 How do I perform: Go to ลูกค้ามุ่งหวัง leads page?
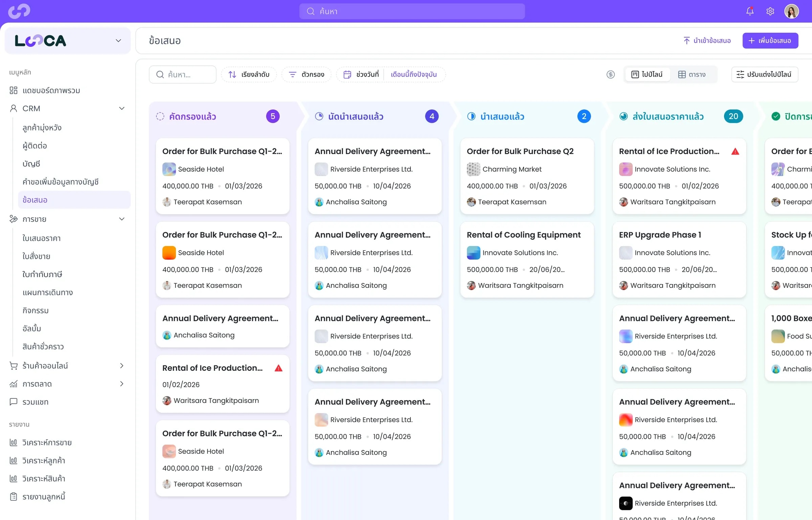point(42,128)
